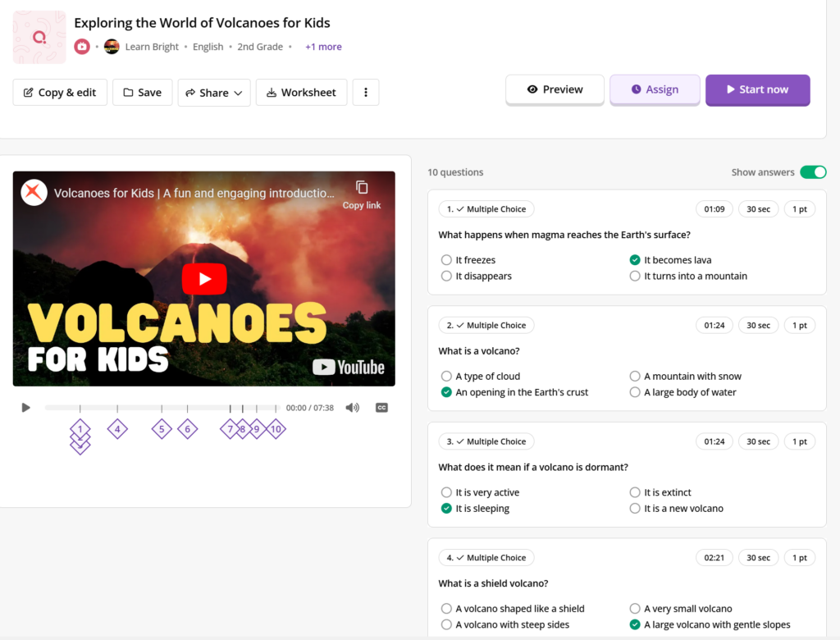Viewport: 840px width, 640px height.
Task: Click the 2nd Grade label
Action: pyautogui.click(x=260, y=47)
